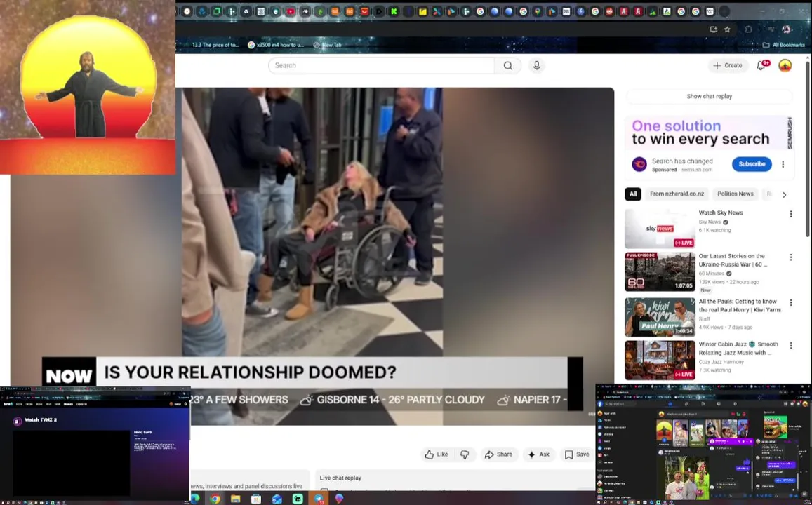Click the 60 Minutes channel name
812x505 pixels.
coord(711,274)
